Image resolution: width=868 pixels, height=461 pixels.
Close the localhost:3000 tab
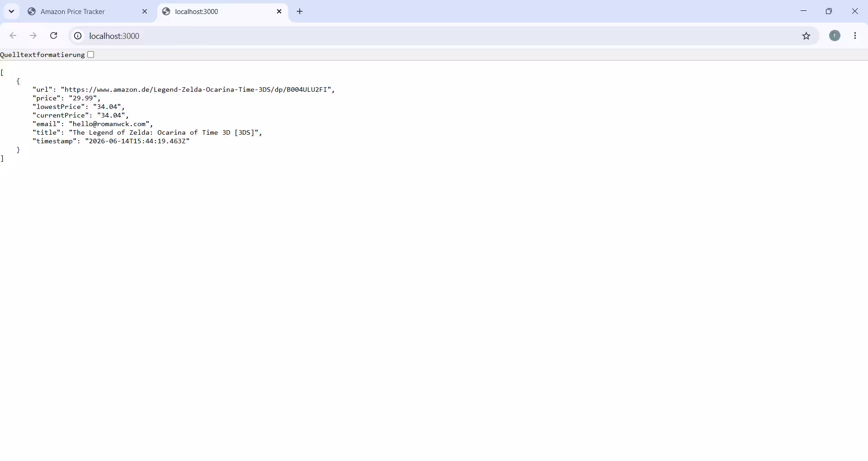coord(279,12)
